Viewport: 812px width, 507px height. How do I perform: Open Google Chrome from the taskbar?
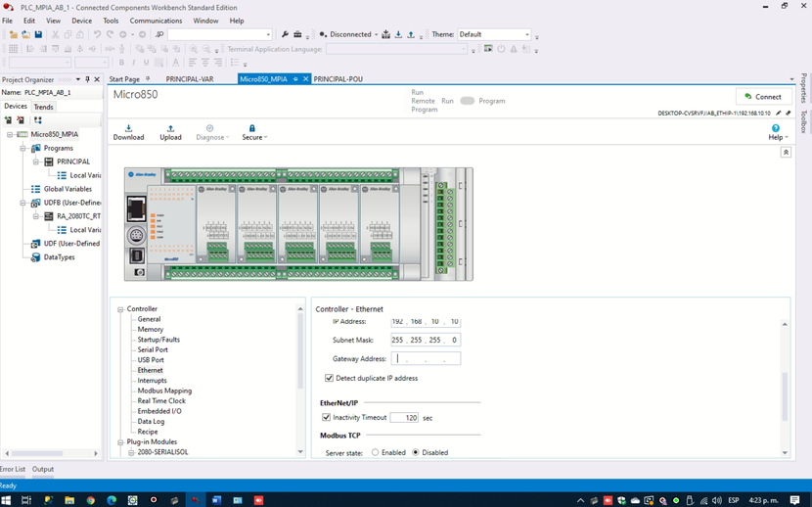pyautogui.click(x=91, y=500)
